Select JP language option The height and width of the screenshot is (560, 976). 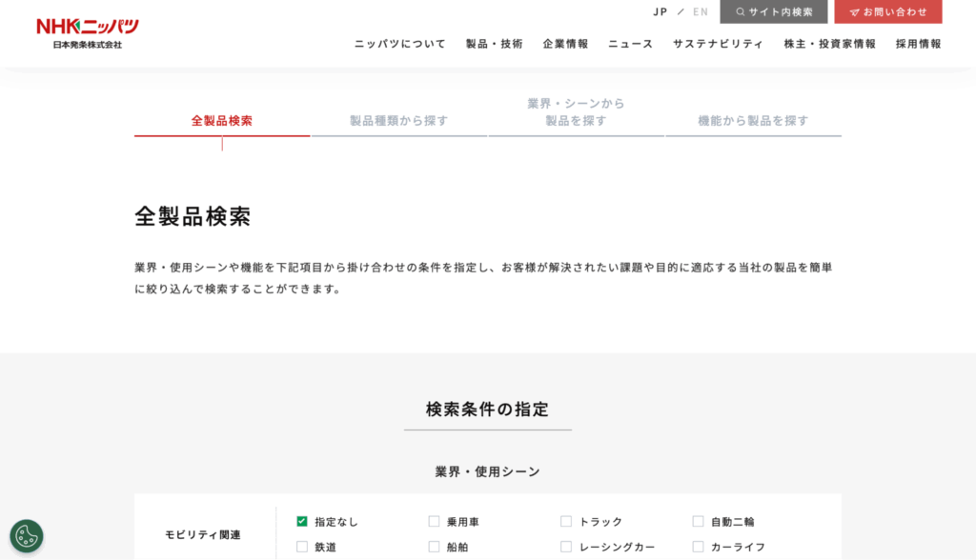(x=661, y=12)
